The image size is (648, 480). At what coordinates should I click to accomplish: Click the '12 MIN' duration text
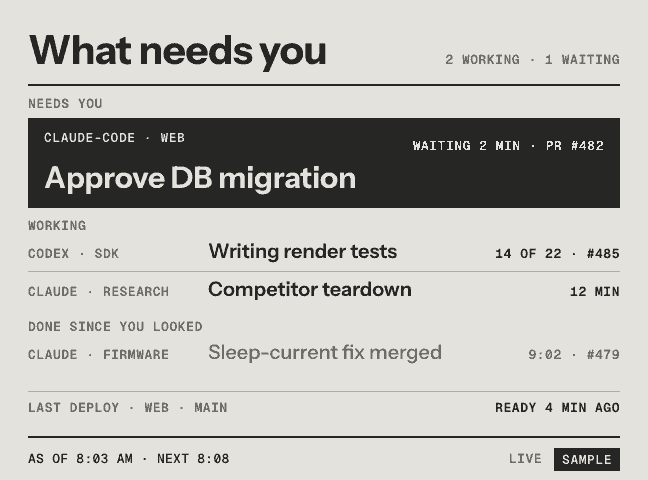595,291
